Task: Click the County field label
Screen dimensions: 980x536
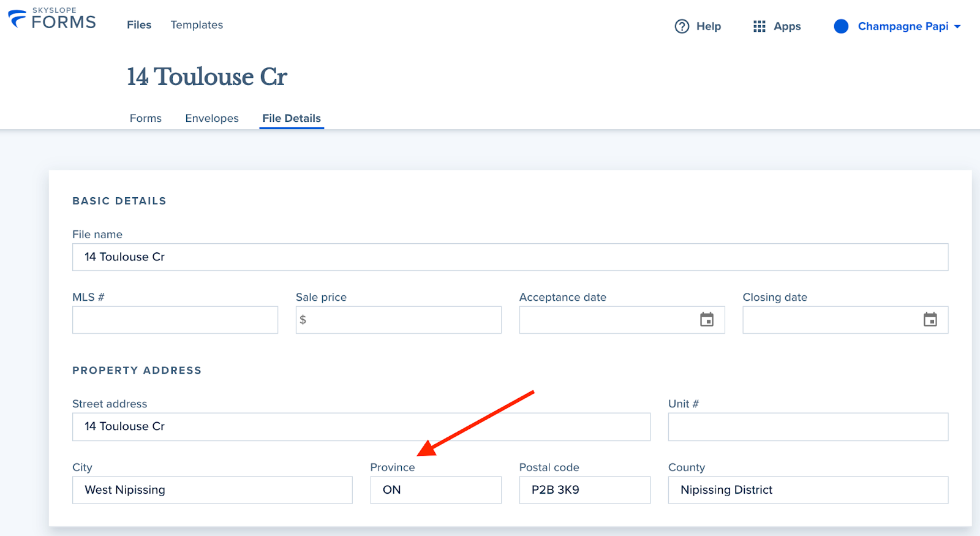Action: tap(687, 467)
